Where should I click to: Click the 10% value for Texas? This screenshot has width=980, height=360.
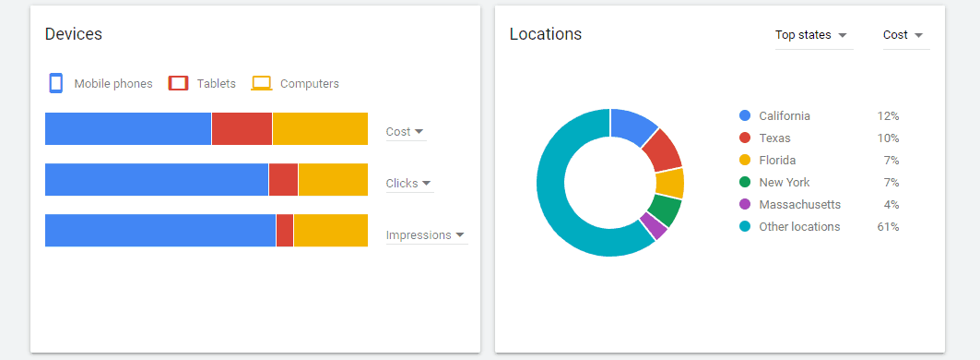(x=888, y=138)
